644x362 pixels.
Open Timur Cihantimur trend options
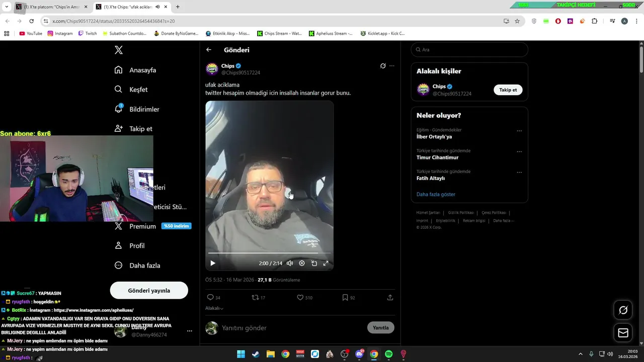(x=519, y=151)
